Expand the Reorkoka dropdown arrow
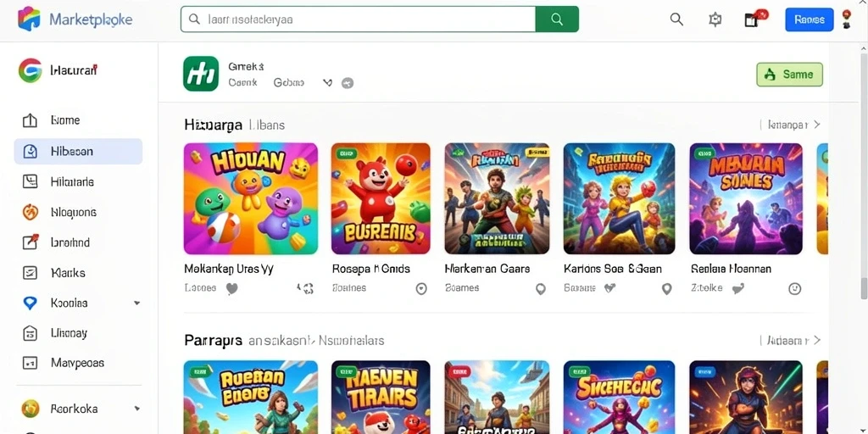This screenshot has height=434, width=868. click(x=136, y=409)
